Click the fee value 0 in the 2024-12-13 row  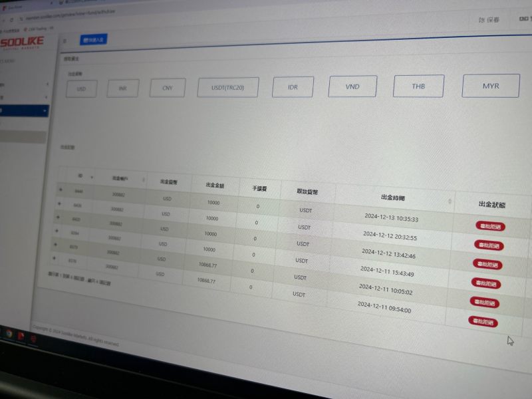(x=258, y=206)
